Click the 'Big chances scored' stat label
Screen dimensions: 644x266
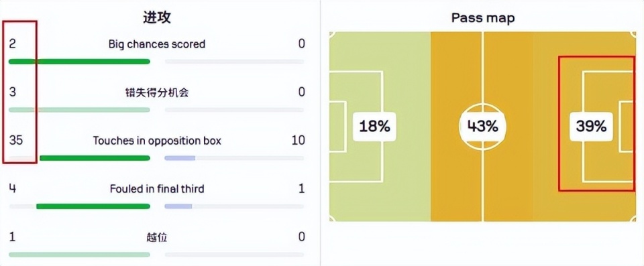click(157, 44)
